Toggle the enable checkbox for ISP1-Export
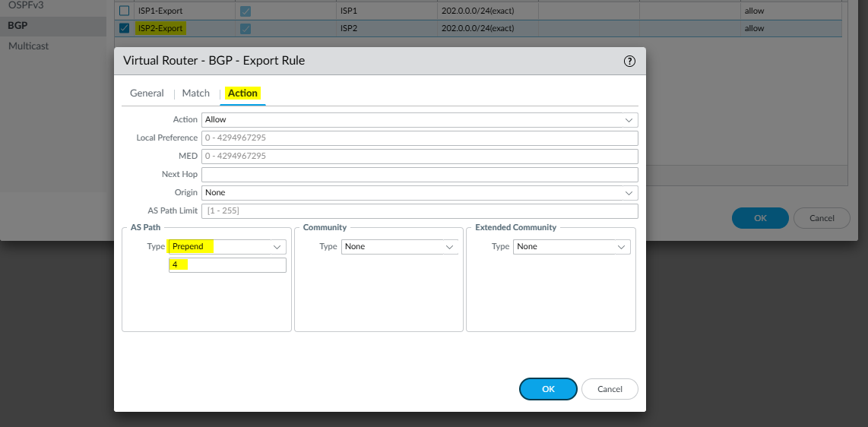868x427 pixels. point(246,11)
